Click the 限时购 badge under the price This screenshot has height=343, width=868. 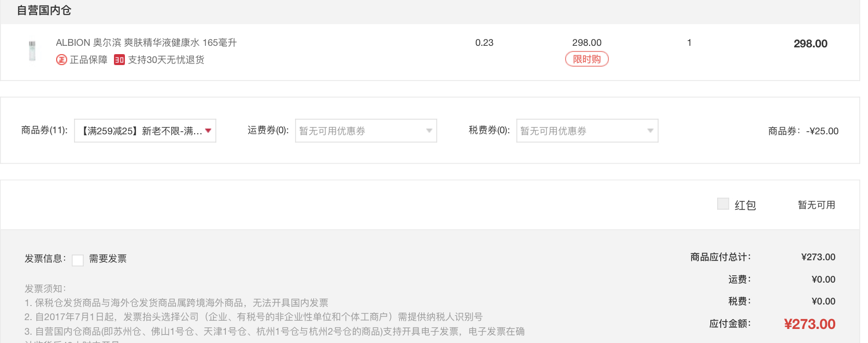(x=587, y=59)
